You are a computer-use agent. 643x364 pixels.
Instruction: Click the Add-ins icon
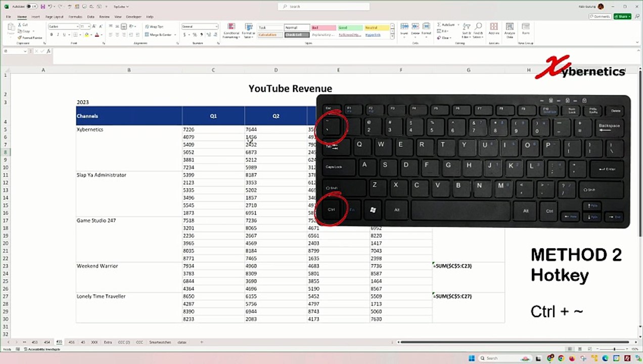(494, 27)
